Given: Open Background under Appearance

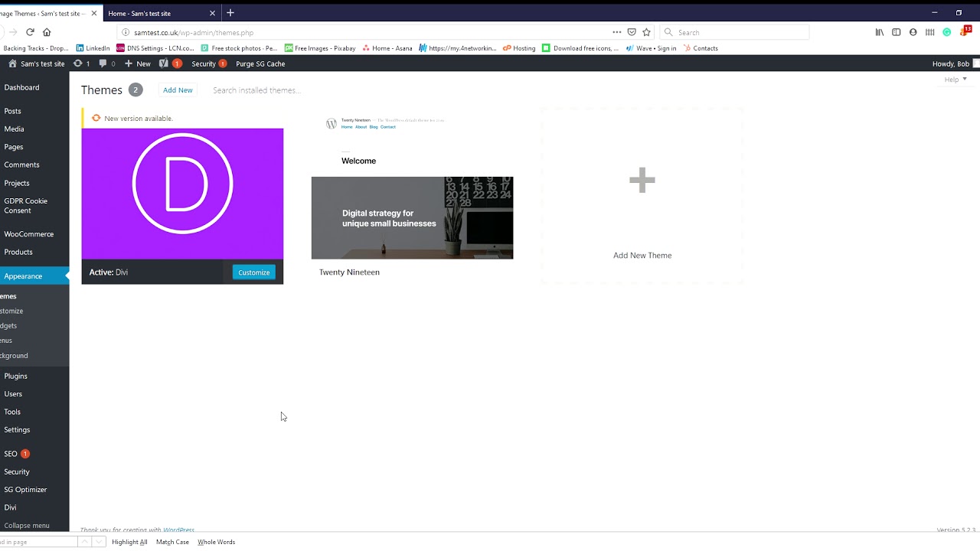Looking at the screenshot, I should pyautogui.click(x=14, y=355).
